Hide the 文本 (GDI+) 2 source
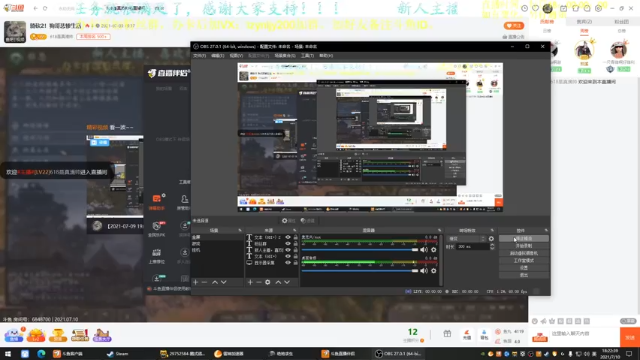Viewport: 640px width, 360px height. 288,237
